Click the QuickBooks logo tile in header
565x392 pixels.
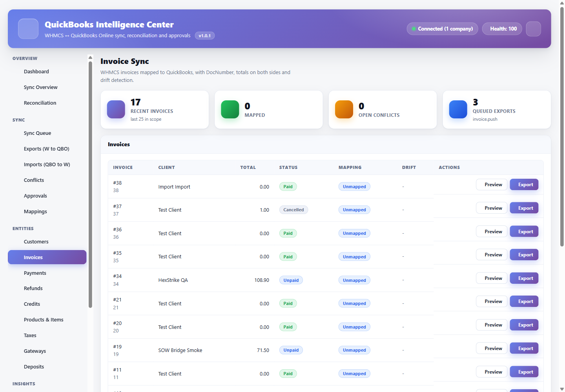tap(28, 29)
